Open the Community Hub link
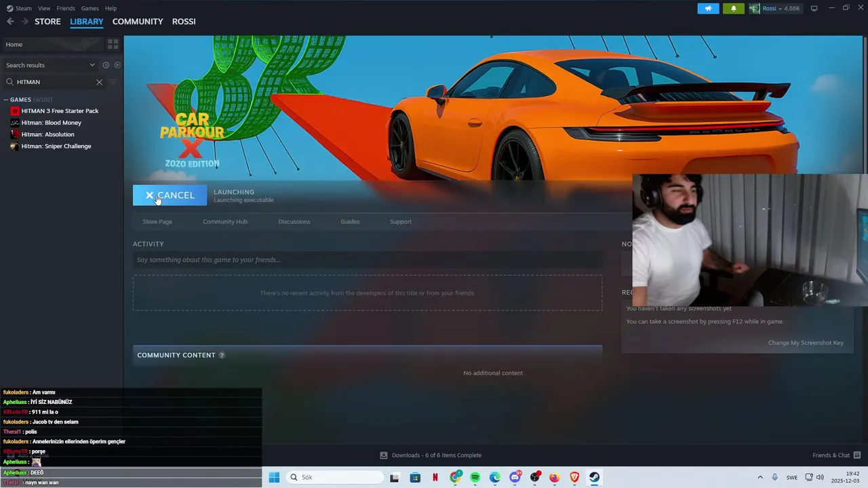The width and height of the screenshot is (868, 488). pyautogui.click(x=225, y=222)
